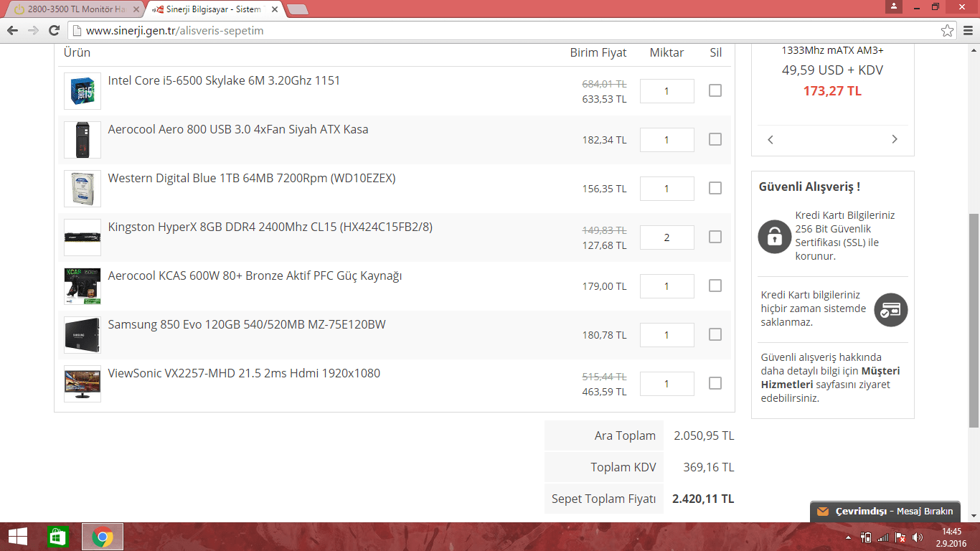Check the Sil box for Kingston HyperX RAM
This screenshot has height=551, width=980.
tap(715, 237)
